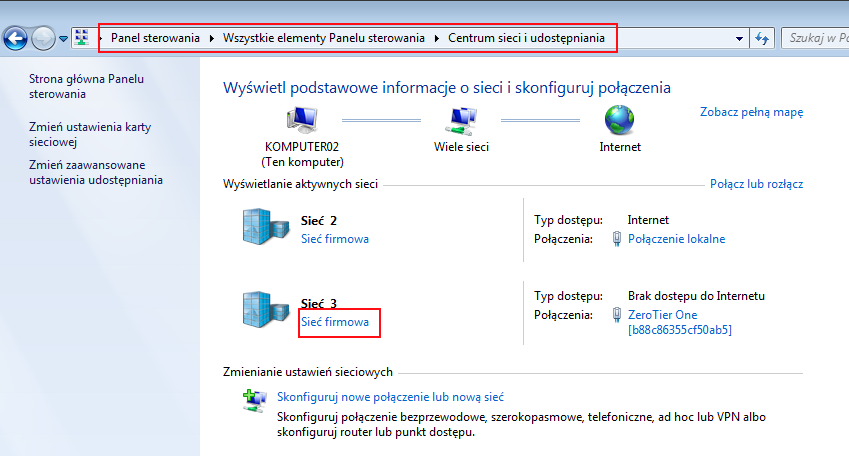Click the Sieć 2 network building icon

tap(265, 230)
